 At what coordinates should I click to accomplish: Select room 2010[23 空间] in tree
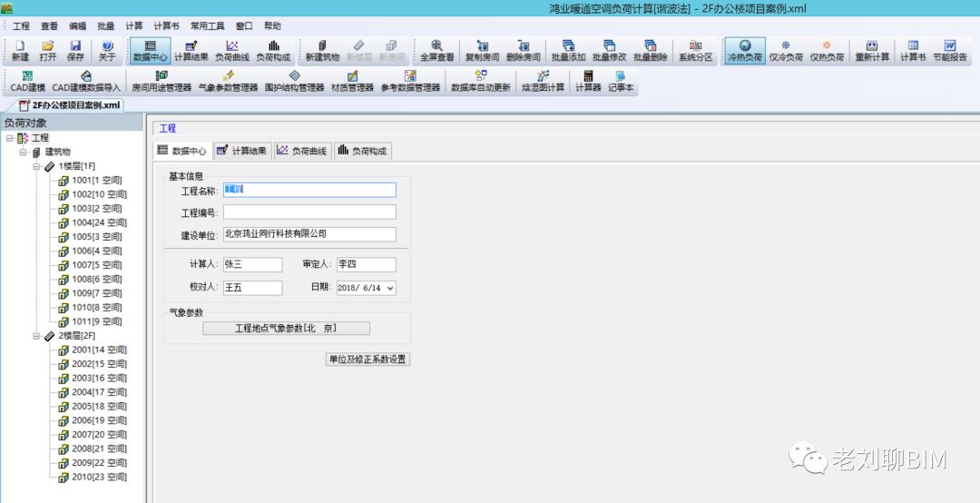pyautogui.click(x=100, y=477)
